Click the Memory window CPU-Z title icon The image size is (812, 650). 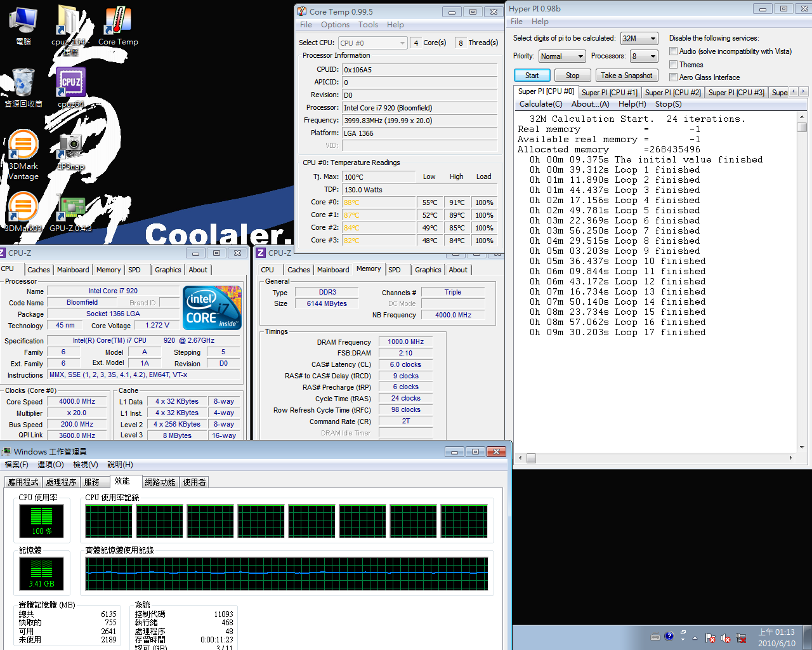[x=261, y=253]
